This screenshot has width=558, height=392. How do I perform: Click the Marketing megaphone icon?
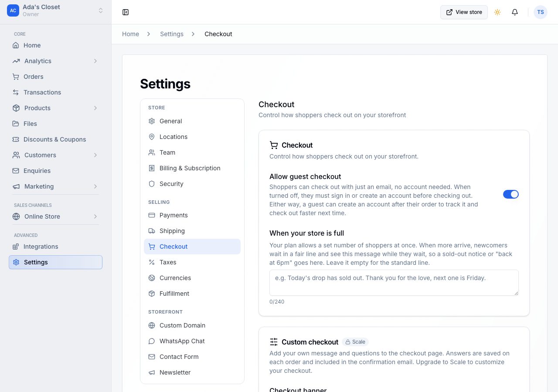16,186
